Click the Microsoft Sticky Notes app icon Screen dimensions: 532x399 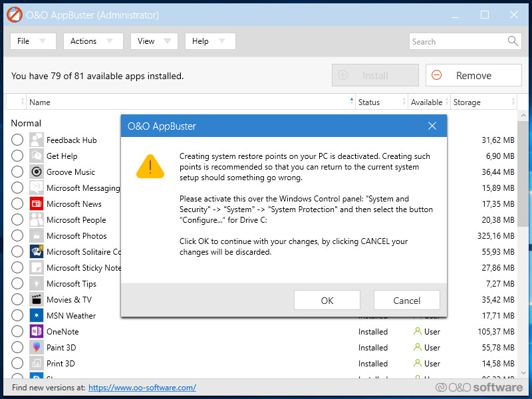coord(37,267)
